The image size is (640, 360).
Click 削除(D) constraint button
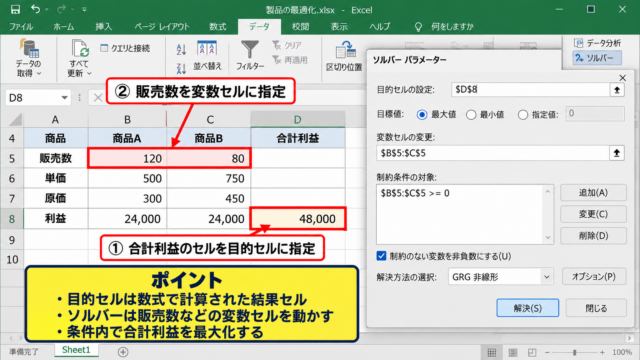click(x=593, y=236)
